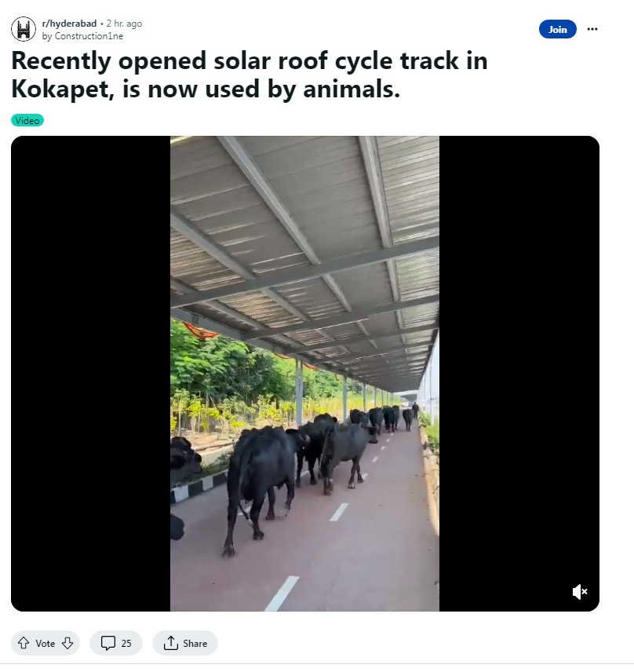634x672 pixels.
Task: Open the post overflow options menu
Action: tap(592, 29)
